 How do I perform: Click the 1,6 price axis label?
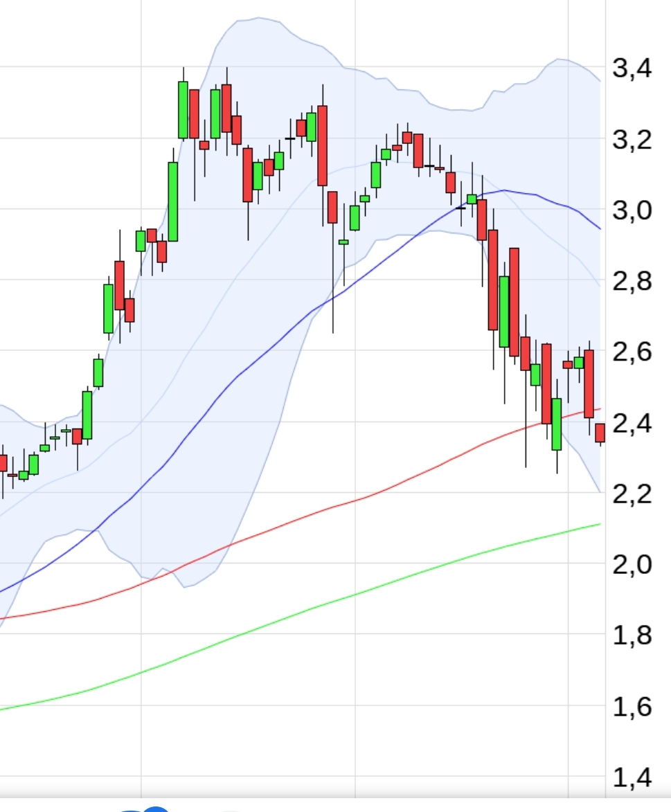pyautogui.click(x=632, y=707)
